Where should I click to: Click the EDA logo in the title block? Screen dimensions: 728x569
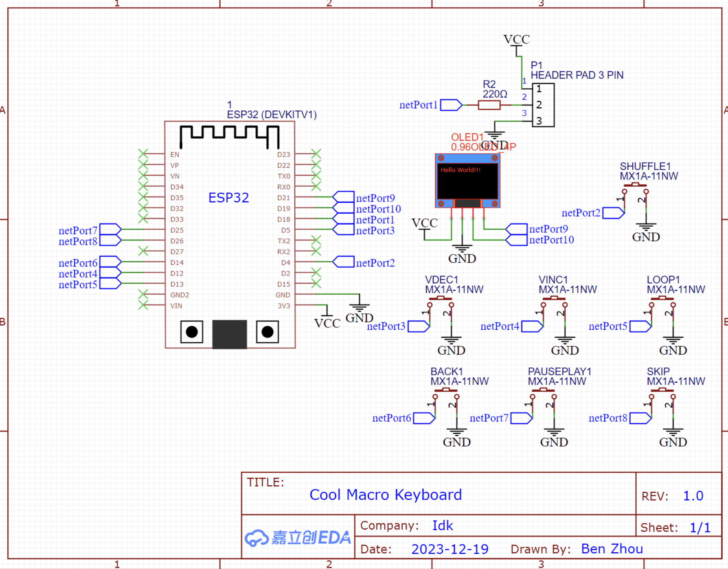click(298, 538)
